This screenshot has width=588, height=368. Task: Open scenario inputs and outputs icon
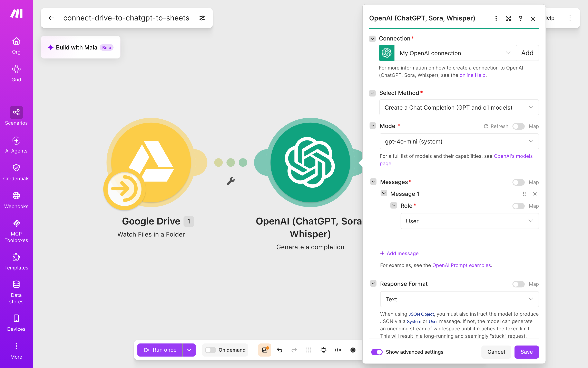338,350
